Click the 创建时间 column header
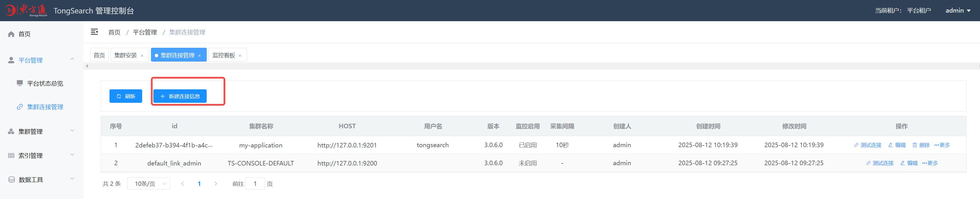Viewport: 980px width, 199px height. [x=708, y=126]
